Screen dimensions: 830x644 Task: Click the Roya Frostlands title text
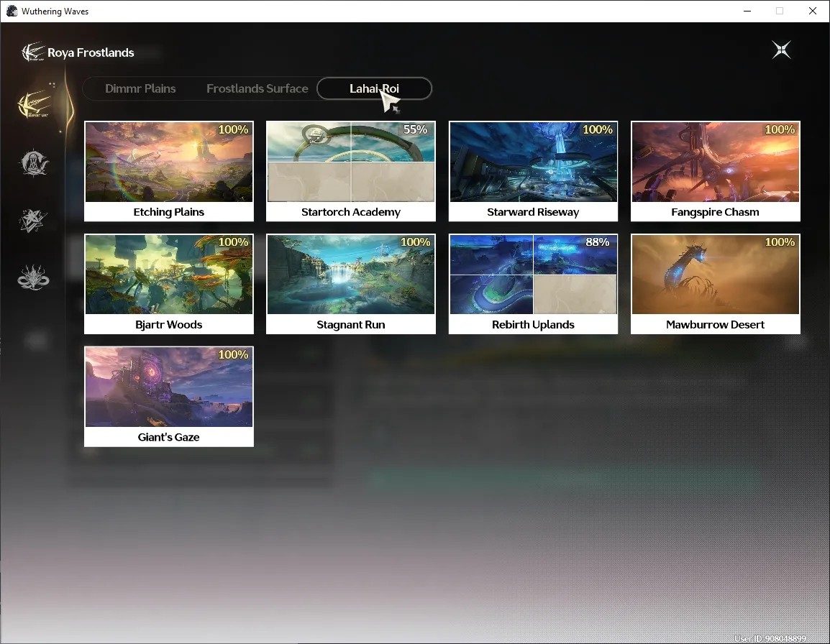91,52
